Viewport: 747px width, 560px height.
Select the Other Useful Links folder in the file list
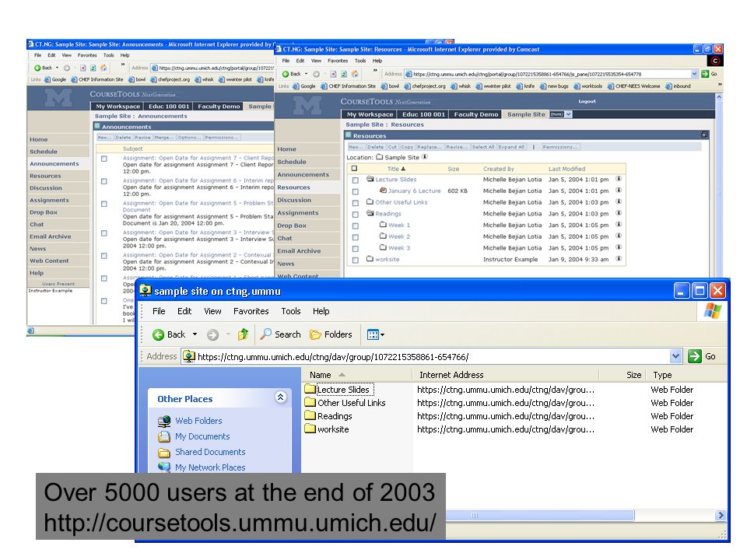[352, 403]
